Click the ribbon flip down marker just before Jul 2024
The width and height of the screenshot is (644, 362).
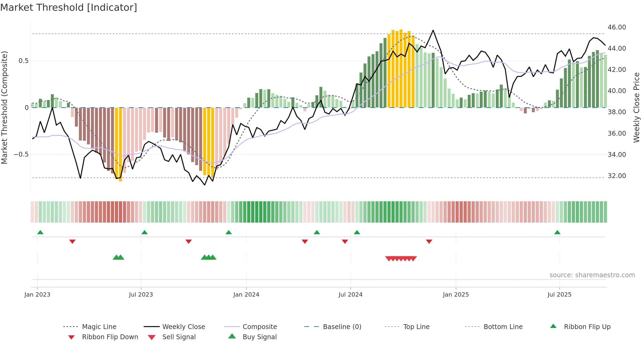click(x=345, y=242)
